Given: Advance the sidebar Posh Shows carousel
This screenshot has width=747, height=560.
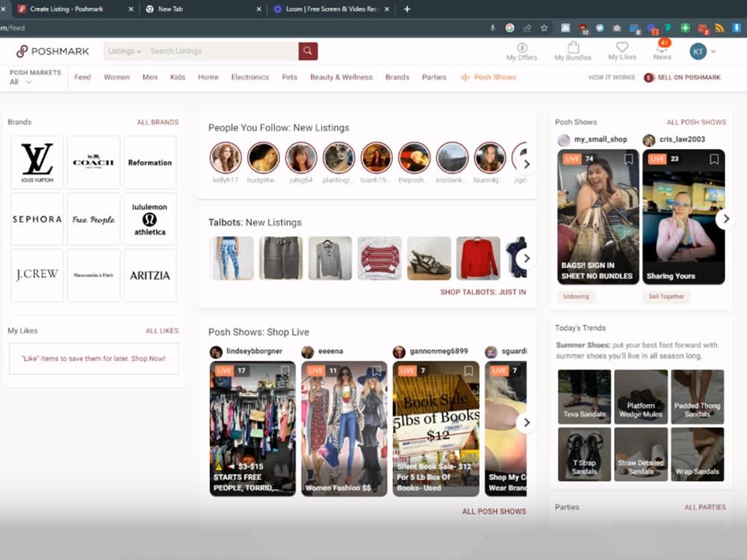Looking at the screenshot, I should point(725,219).
